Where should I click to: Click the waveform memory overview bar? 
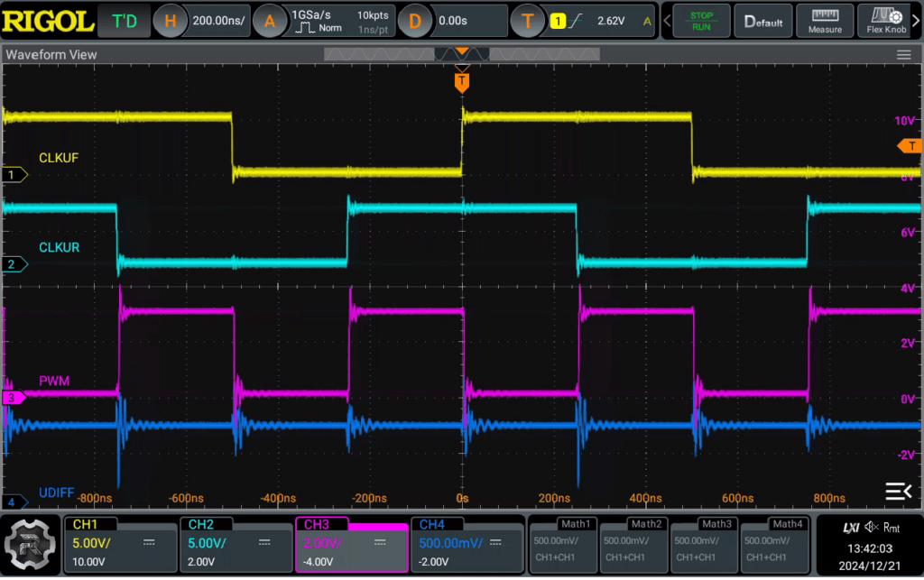click(x=461, y=54)
